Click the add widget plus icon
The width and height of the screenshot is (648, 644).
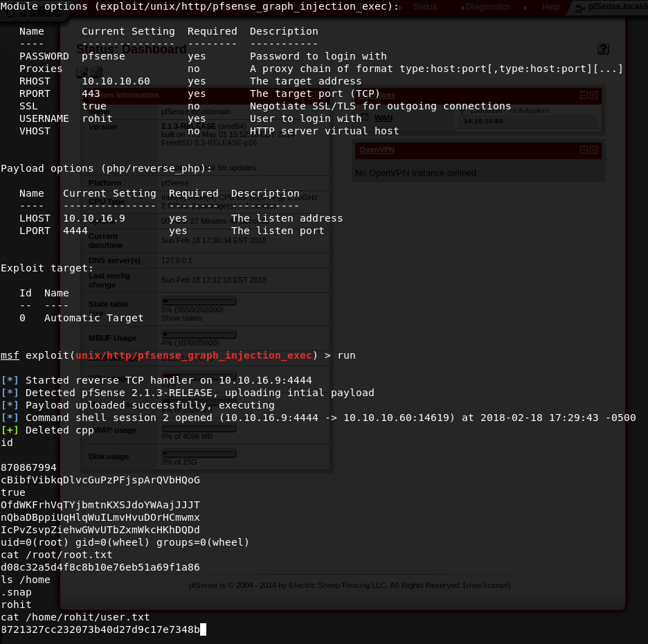coord(82,72)
